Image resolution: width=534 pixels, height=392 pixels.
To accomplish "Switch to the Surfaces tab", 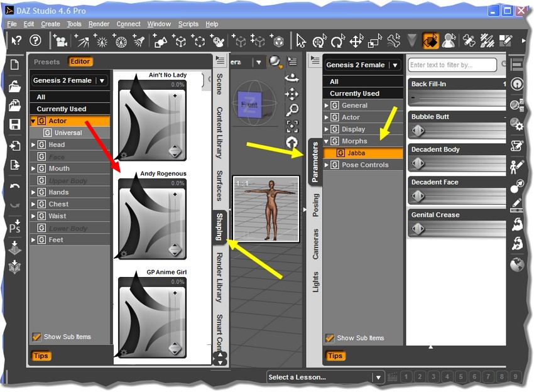I will (x=220, y=185).
